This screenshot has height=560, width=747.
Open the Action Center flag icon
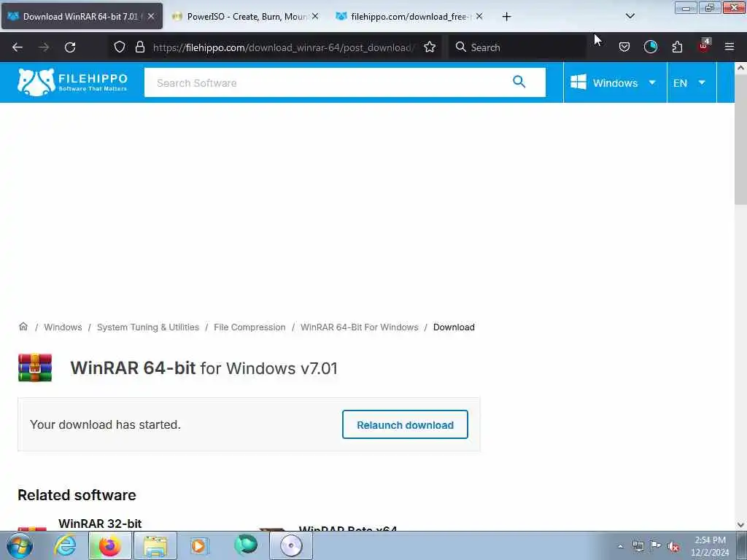point(656,546)
